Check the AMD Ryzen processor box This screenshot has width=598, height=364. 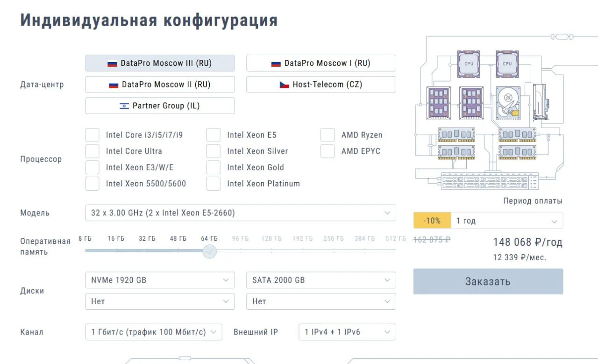(x=327, y=135)
